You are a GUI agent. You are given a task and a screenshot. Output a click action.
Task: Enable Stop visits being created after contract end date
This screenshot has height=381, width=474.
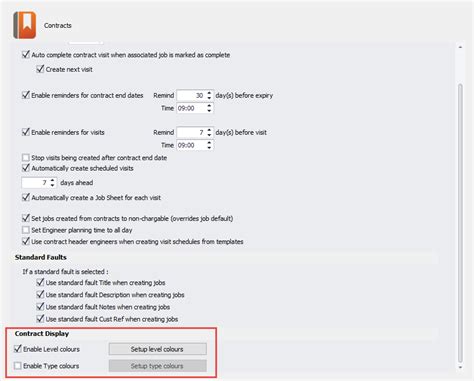(x=26, y=158)
